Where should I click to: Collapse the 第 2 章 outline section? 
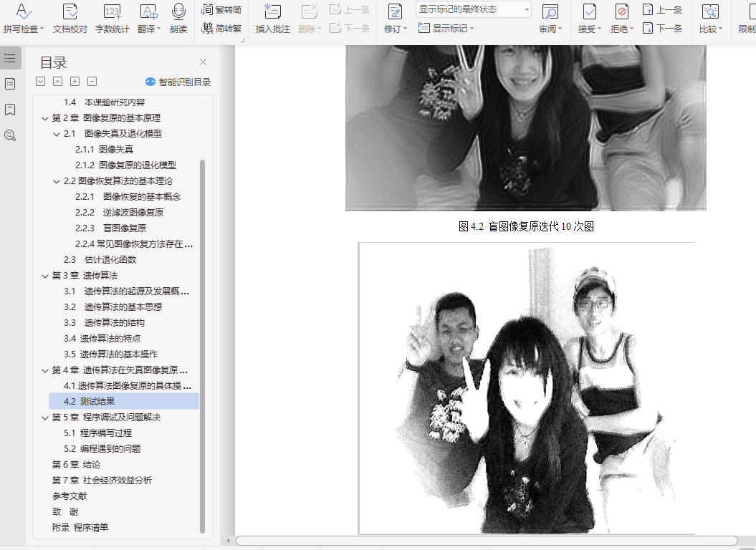pyautogui.click(x=45, y=118)
